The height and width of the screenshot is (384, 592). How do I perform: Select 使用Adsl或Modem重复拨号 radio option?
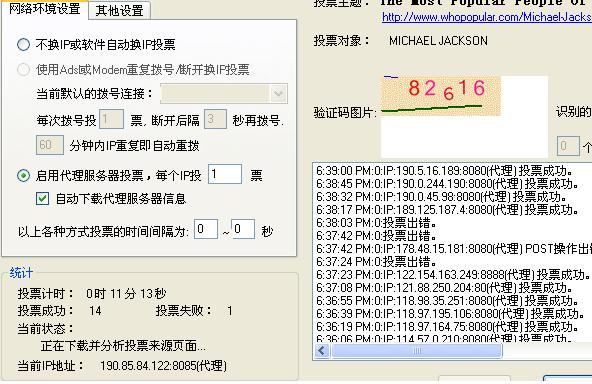coord(23,69)
